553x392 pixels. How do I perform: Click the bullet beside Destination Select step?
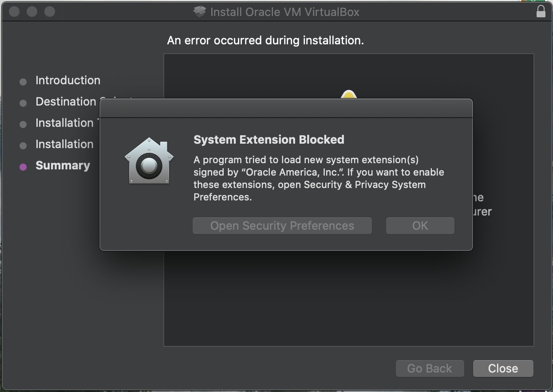[23, 103]
